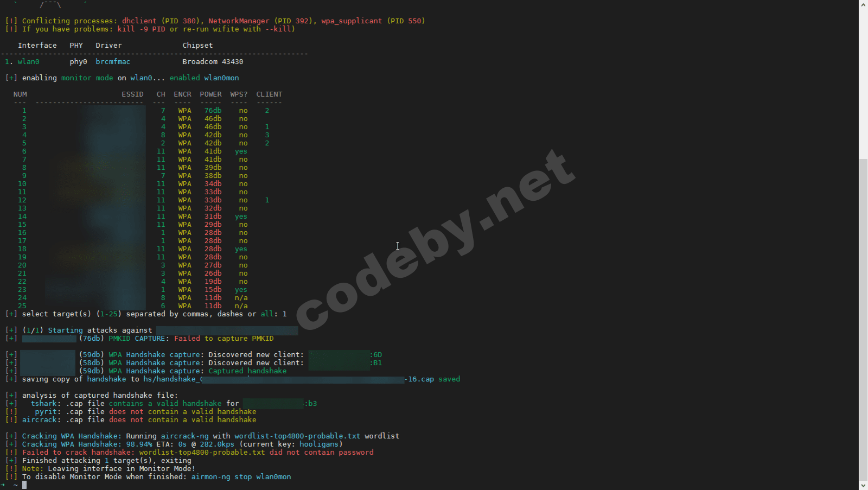Image resolution: width=868 pixels, height=490 pixels.
Task: Click the "Finished attacking 1 target(s), exiting" line
Action: (107, 461)
